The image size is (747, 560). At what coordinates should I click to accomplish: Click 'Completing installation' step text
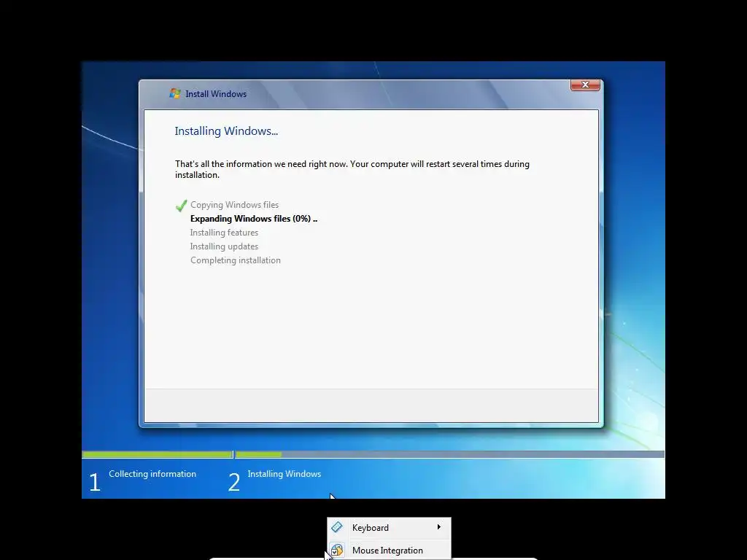click(x=236, y=260)
